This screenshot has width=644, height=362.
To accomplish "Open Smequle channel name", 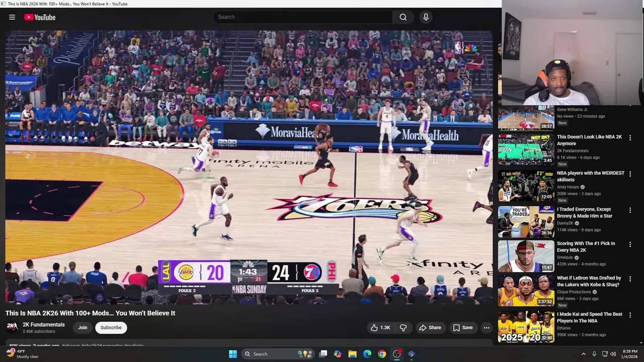I will 566,257.
